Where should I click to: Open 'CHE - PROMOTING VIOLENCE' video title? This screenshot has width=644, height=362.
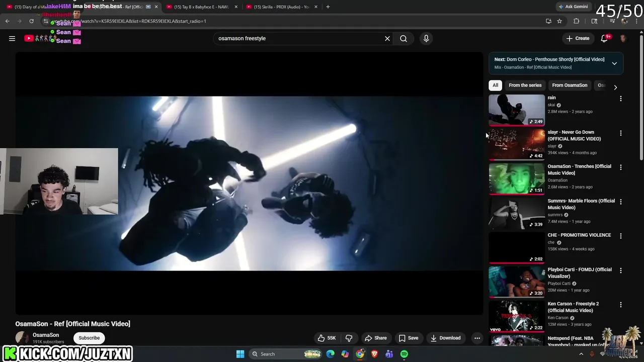(579, 235)
